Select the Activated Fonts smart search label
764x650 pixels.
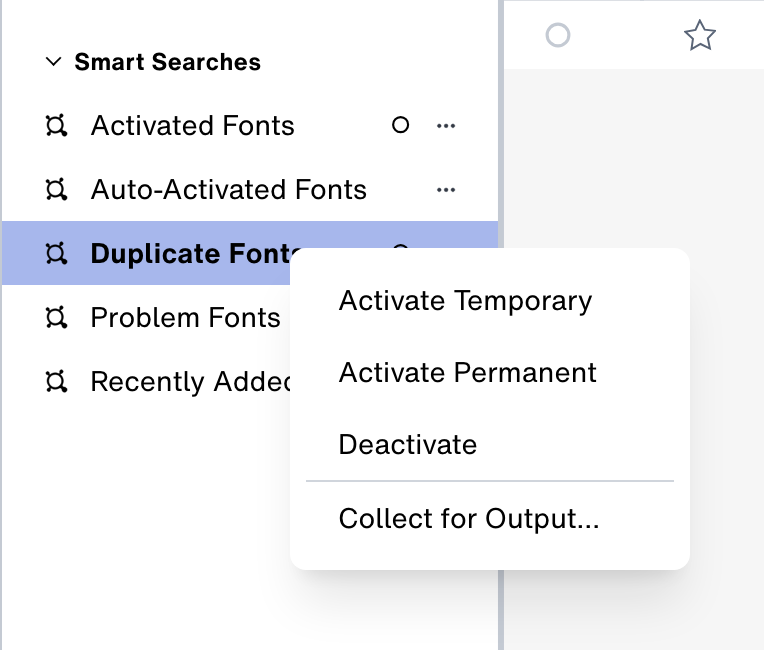pyautogui.click(x=192, y=126)
